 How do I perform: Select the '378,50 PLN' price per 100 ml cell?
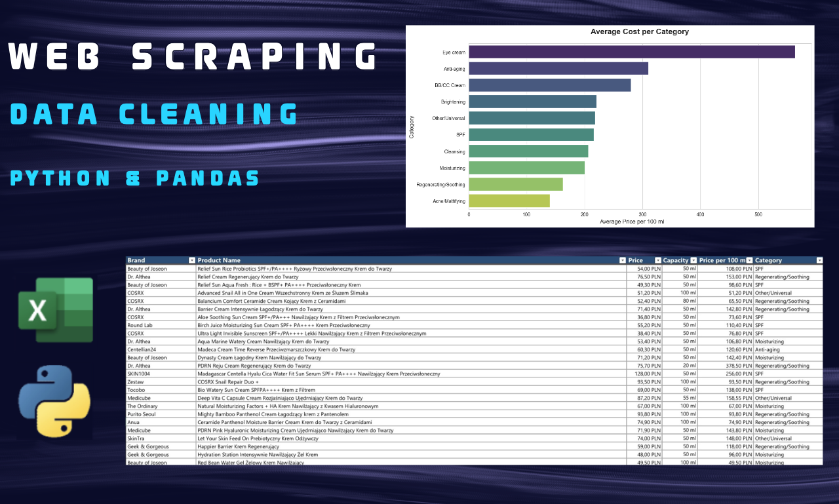click(x=726, y=366)
